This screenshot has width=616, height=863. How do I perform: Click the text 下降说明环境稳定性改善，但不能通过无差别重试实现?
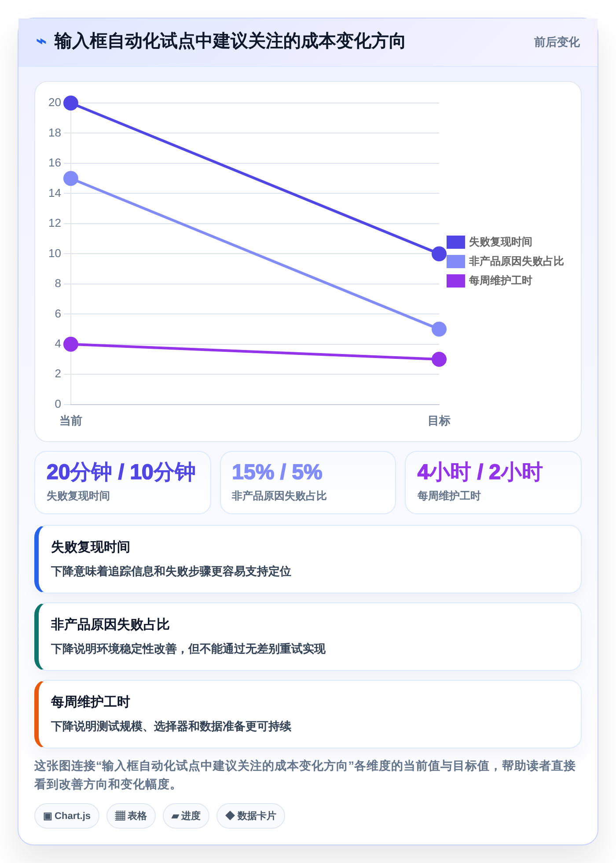click(188, 649)
